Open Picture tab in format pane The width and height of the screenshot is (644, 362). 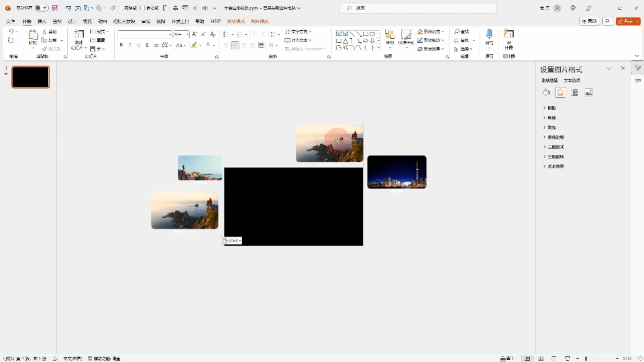pyautogui.click(x=588, y=93)
